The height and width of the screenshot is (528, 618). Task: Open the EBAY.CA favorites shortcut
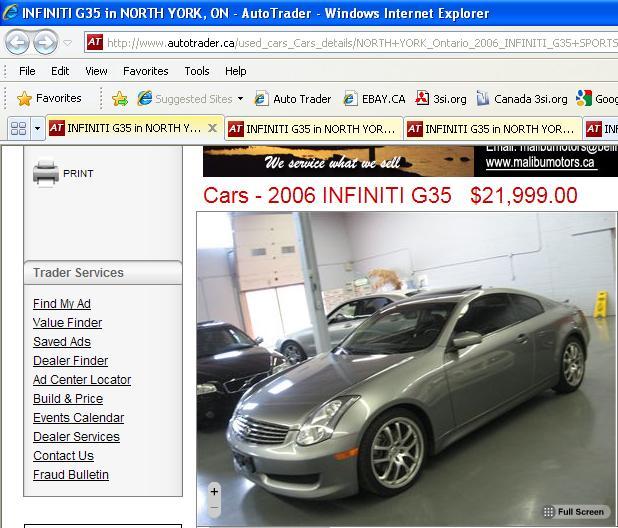click(x=374, y=99)
